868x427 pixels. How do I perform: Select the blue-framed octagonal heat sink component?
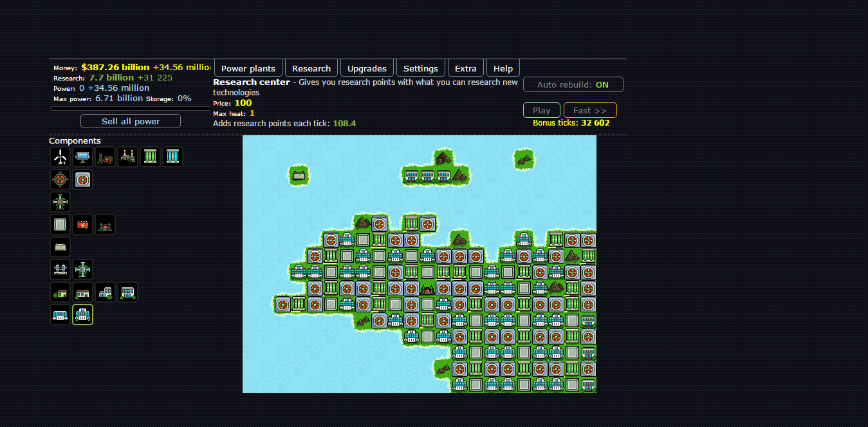pyautogui.click(x=82, y=179)
